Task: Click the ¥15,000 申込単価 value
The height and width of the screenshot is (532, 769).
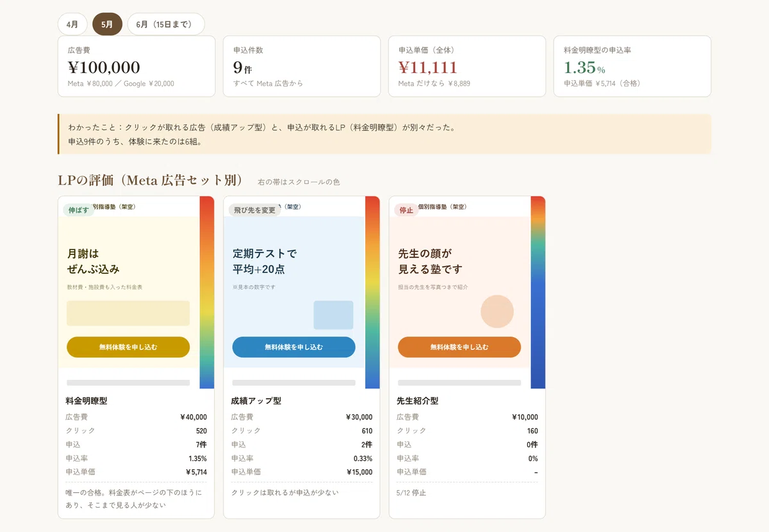Action: (x=360, y=472)
